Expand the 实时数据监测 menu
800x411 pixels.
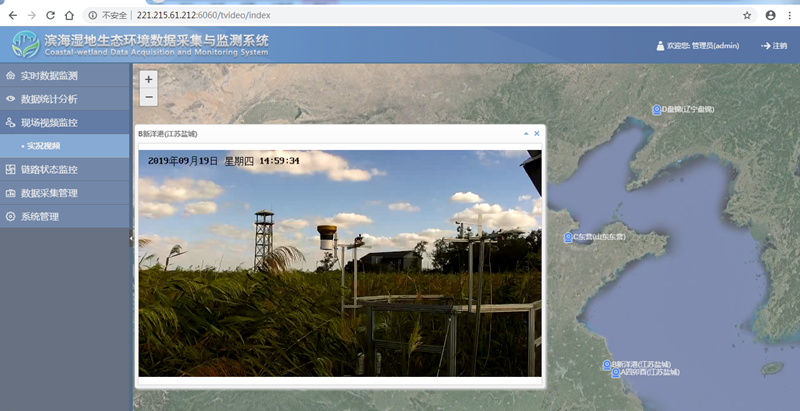[x=63, y=75]
